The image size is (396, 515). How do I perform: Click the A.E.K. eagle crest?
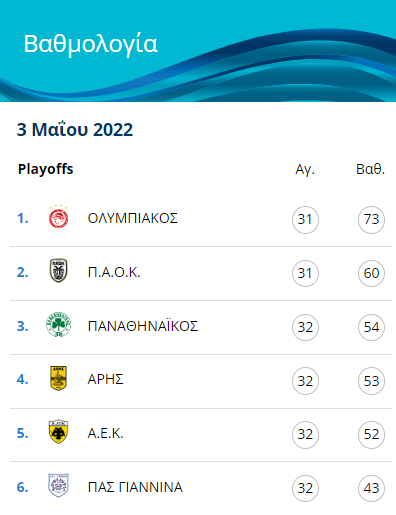(x=59, y=432)
